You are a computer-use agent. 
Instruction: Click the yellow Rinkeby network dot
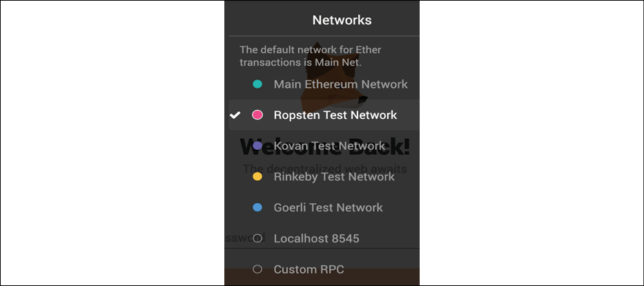[257, 177]
